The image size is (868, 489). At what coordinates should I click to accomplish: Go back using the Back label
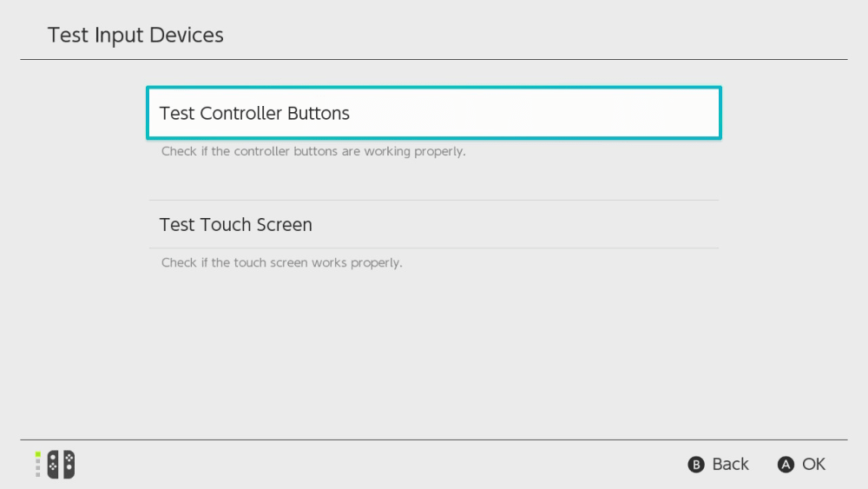730,464
